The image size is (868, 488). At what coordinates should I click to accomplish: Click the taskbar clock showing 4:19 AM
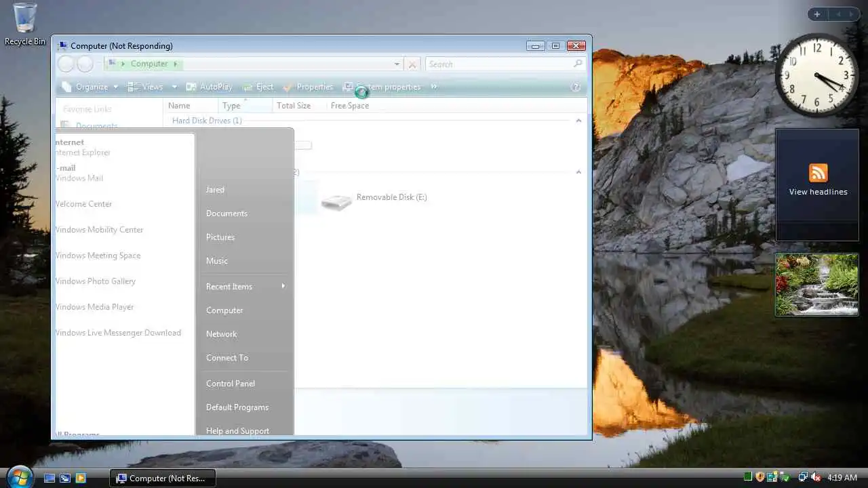click(x=842, y=478)
